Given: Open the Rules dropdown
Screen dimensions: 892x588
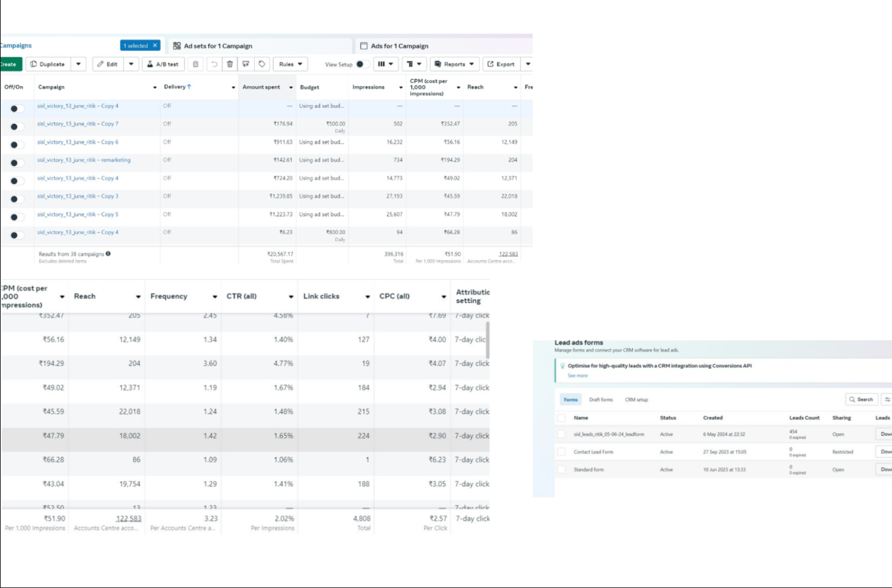Looking at the screenshot, I should click(x=290, y=64).
